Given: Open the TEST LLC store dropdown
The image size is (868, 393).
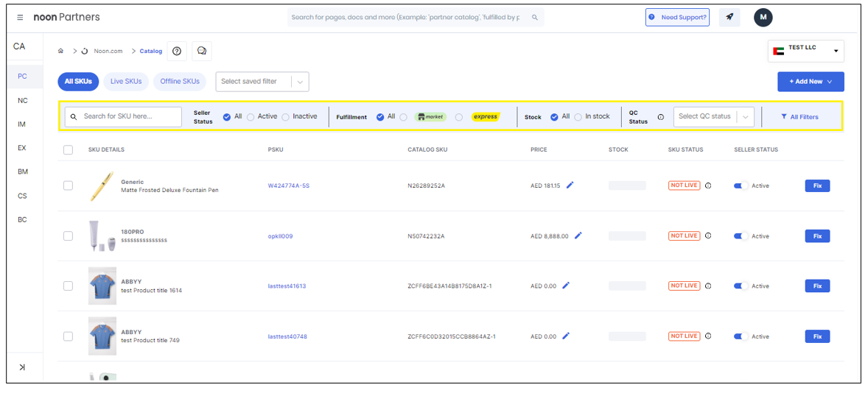Looking at the screenshot, I should pyautogui.click(x=806, y=51).
